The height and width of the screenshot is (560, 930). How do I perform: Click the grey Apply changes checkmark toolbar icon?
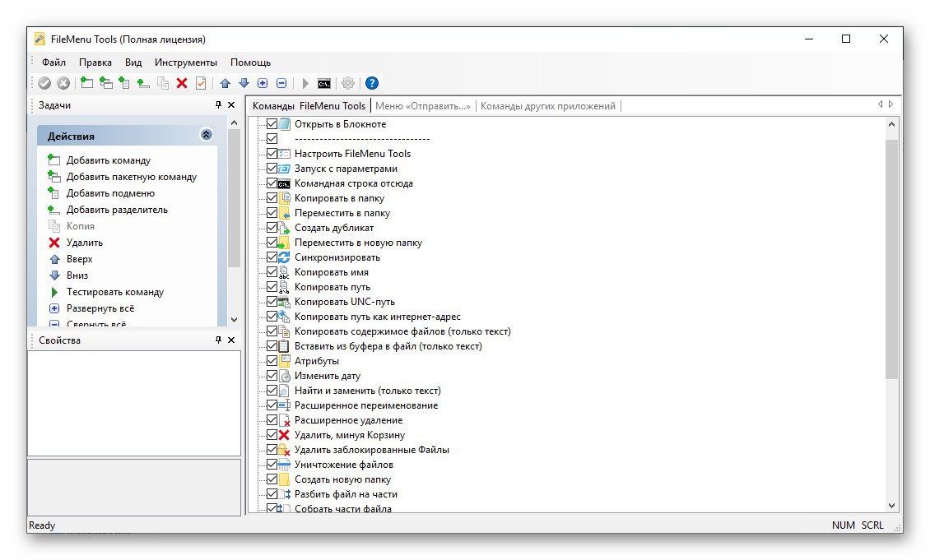coord(44,84)
